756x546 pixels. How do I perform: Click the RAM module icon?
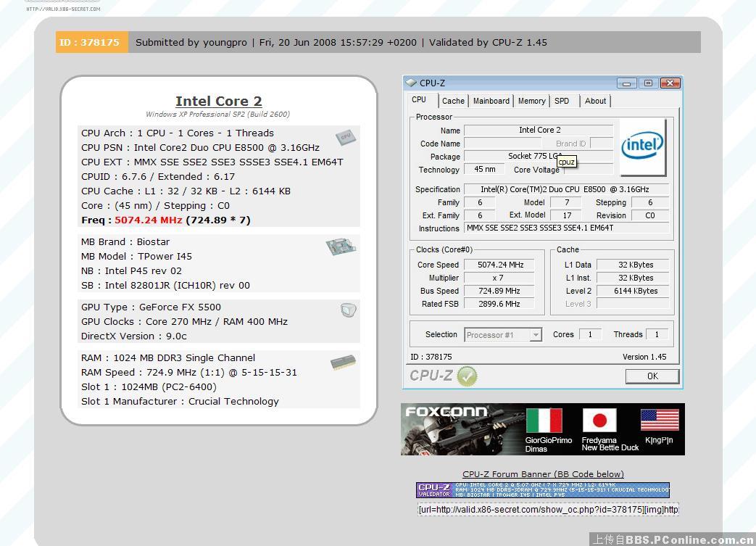click(x=344, y=363)
